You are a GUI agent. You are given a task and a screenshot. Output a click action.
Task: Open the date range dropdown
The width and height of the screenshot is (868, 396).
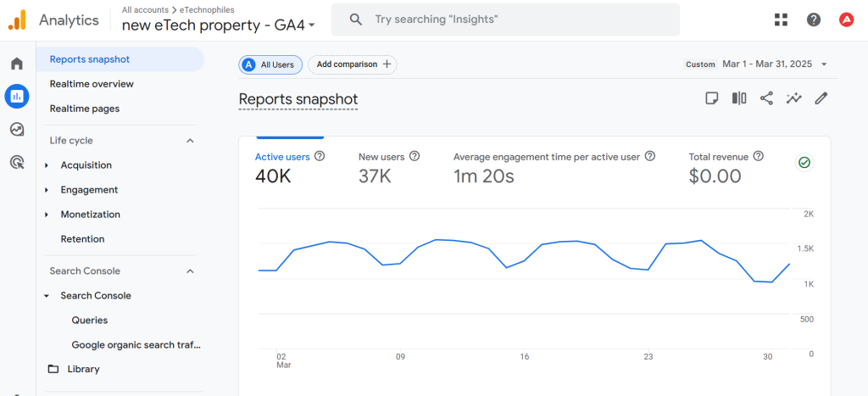coord(755,64)
